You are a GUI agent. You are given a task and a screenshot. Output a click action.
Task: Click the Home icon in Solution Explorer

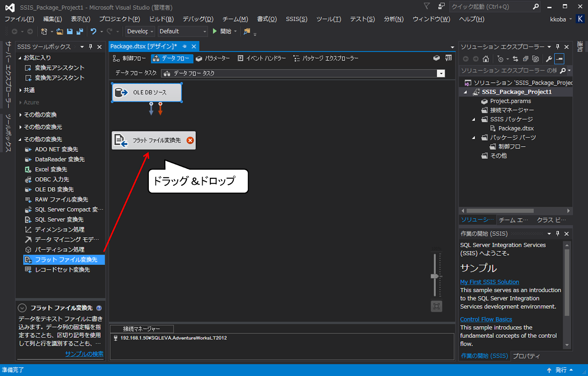[x=486, y=59]
